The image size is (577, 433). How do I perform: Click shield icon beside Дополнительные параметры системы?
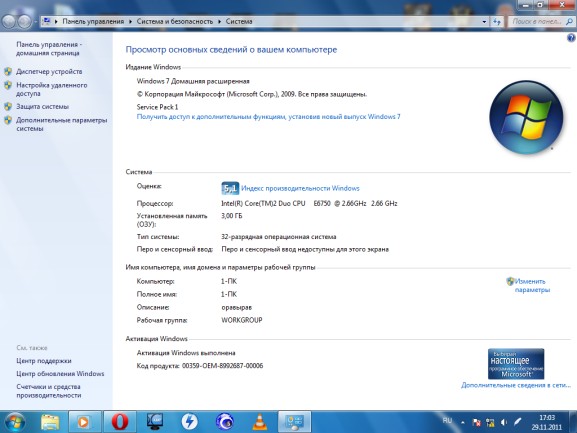point(8,120)
